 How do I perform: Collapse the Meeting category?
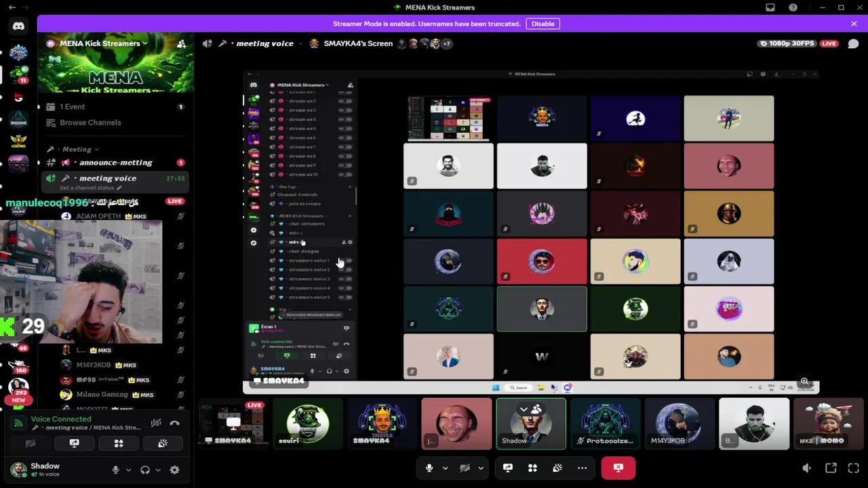coord(77,149)
